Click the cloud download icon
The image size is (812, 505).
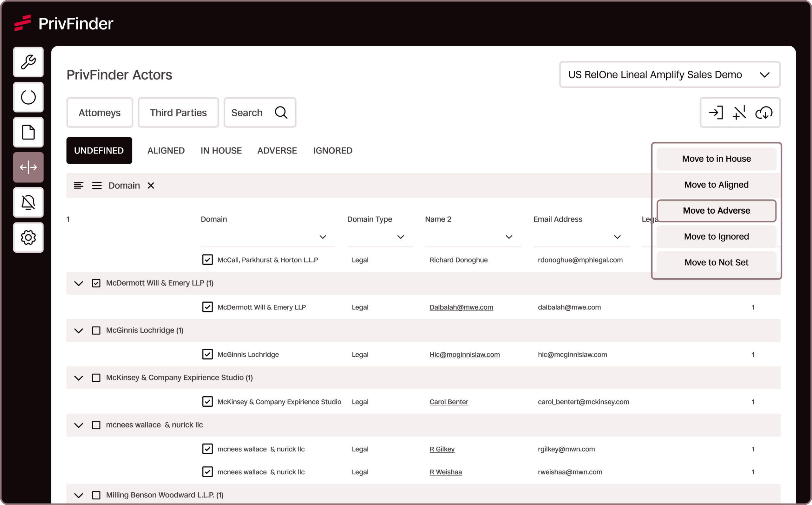coord(763,113)
